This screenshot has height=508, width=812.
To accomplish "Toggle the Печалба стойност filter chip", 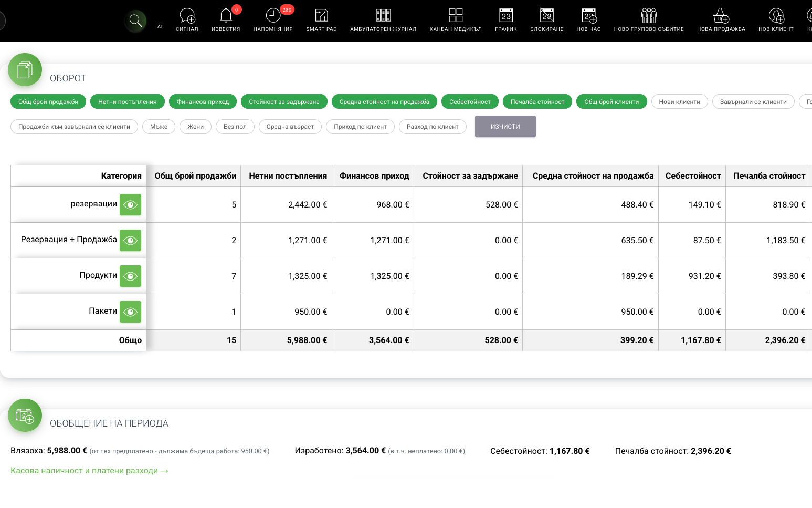I will (537, 102).
